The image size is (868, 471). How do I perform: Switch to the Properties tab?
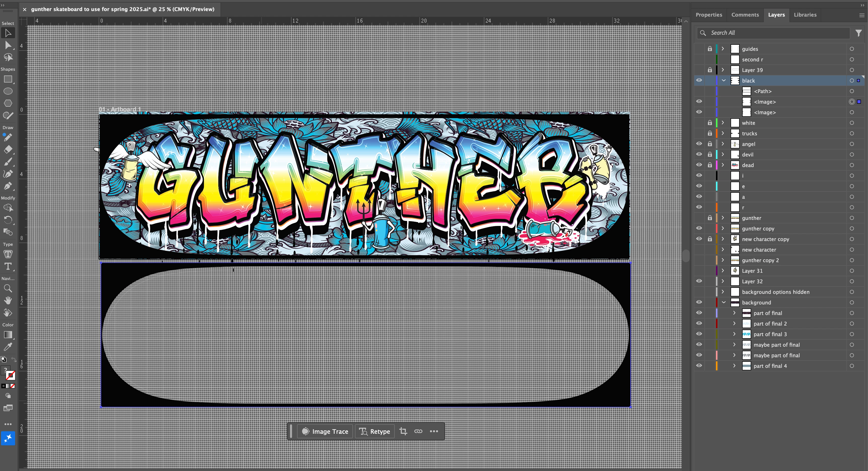pos(709,15)
